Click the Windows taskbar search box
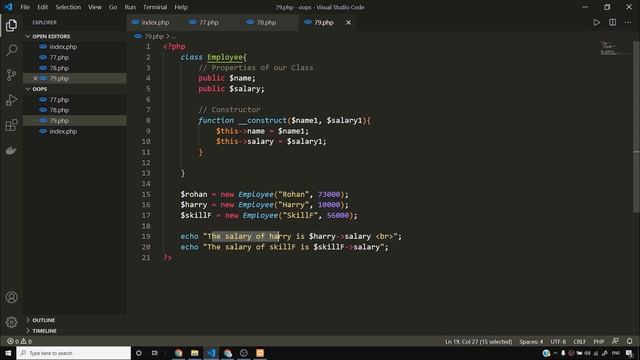This screenshot has height=360, width=640. click(73, 353)
